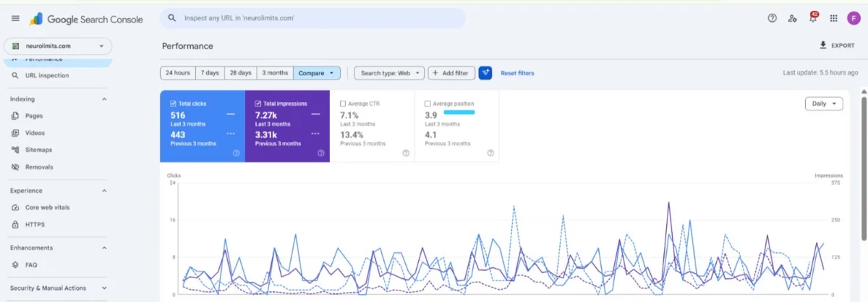Image resolution: width=868 pixels, height=302 pixels.
Task: Open the notifications bell with 42 badge
Action: tap(813, 17)
